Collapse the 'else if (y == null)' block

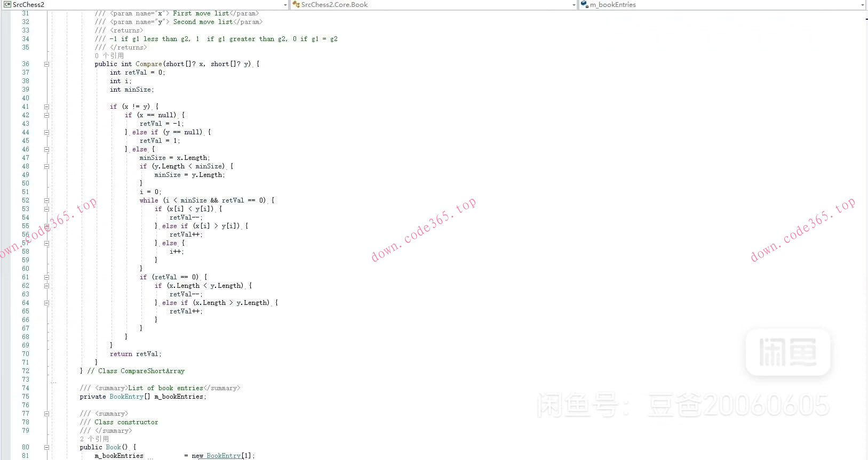(46, 132)
